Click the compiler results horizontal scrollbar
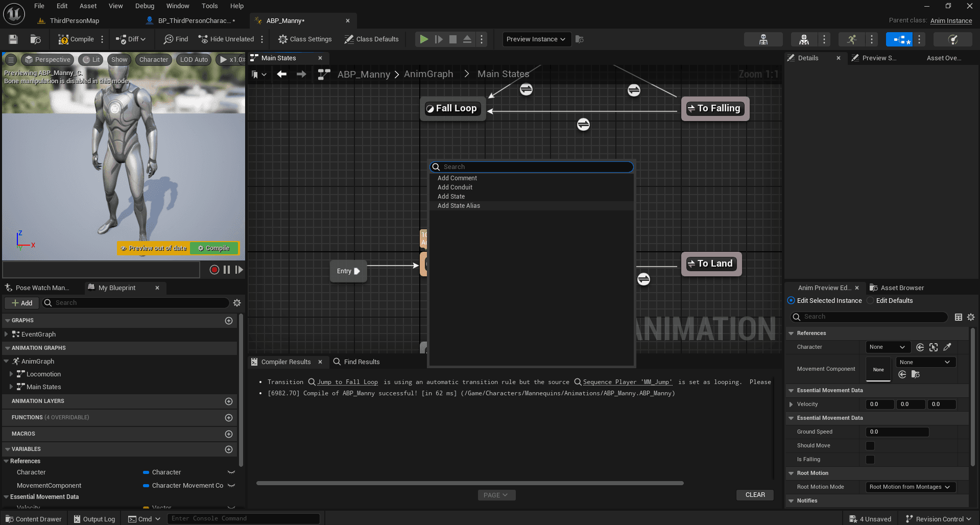 click(x=470, y=483)
